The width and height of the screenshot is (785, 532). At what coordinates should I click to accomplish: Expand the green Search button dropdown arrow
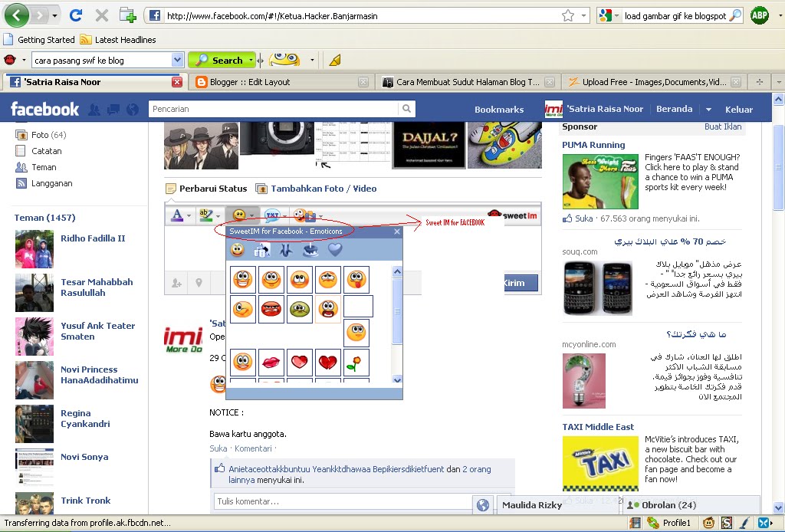click(251, 60)
